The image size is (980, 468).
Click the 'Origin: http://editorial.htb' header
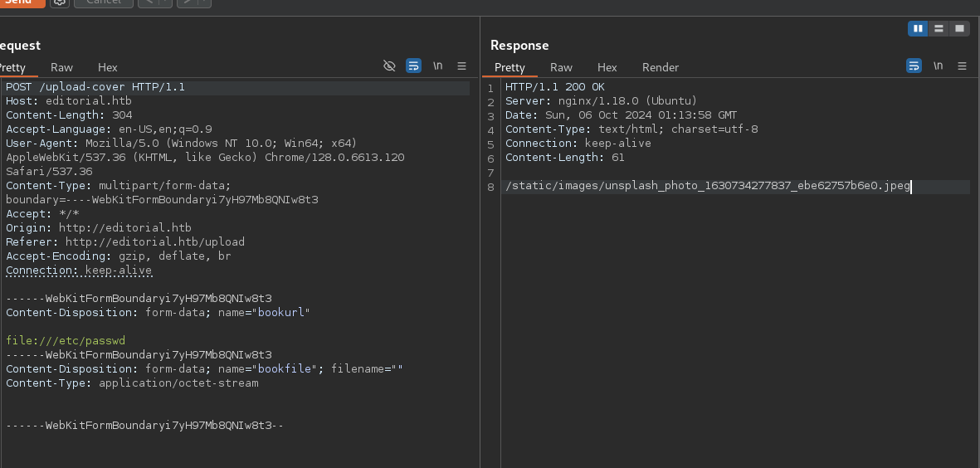98,227
